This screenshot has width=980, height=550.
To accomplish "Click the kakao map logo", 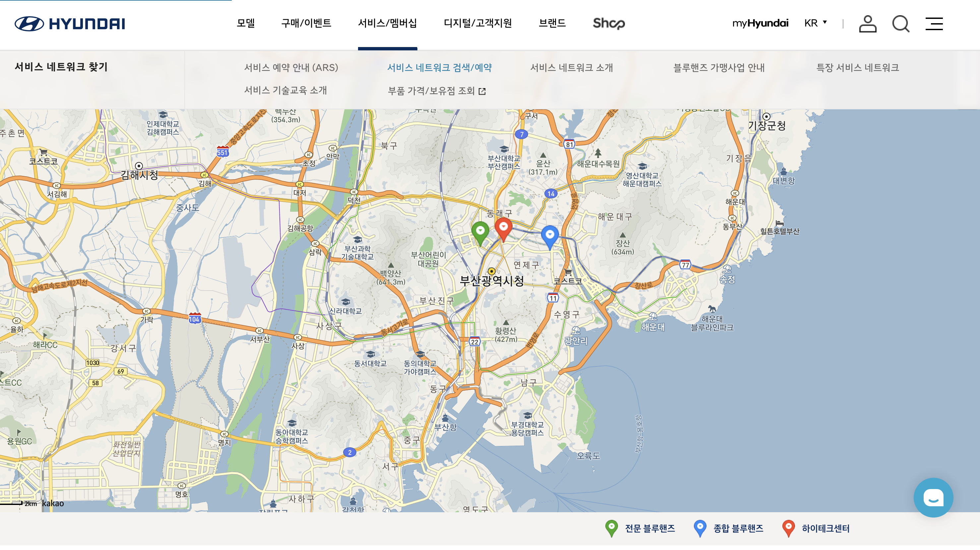I will [x=53, y=503].
